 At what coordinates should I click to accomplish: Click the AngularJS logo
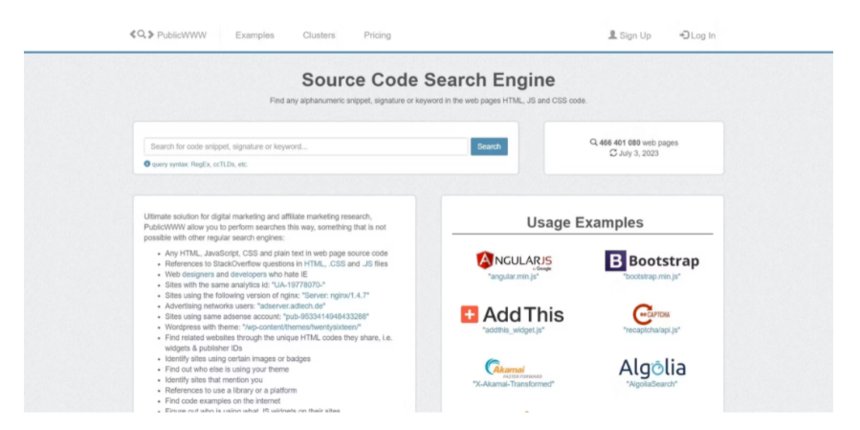[513, 261]
